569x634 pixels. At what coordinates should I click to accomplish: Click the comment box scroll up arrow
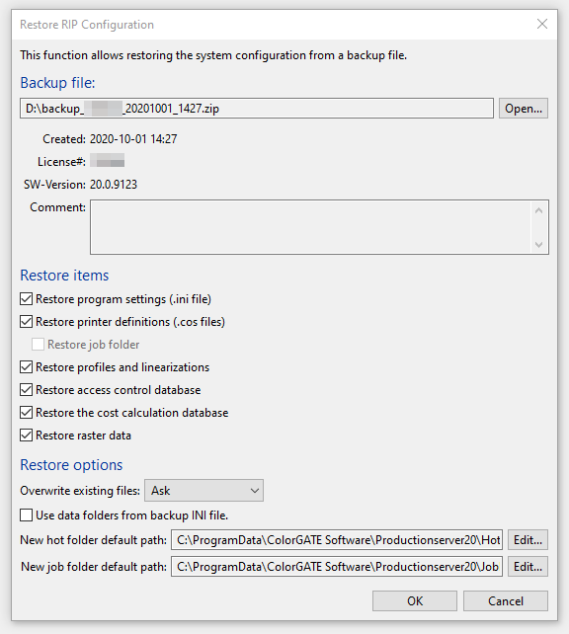(538, 211)
